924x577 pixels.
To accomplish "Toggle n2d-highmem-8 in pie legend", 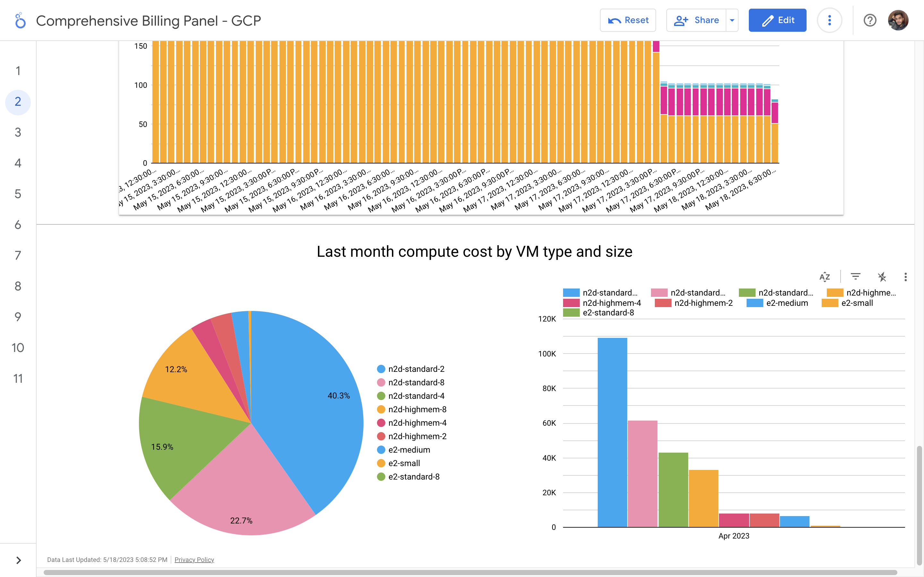I will 417,409.
